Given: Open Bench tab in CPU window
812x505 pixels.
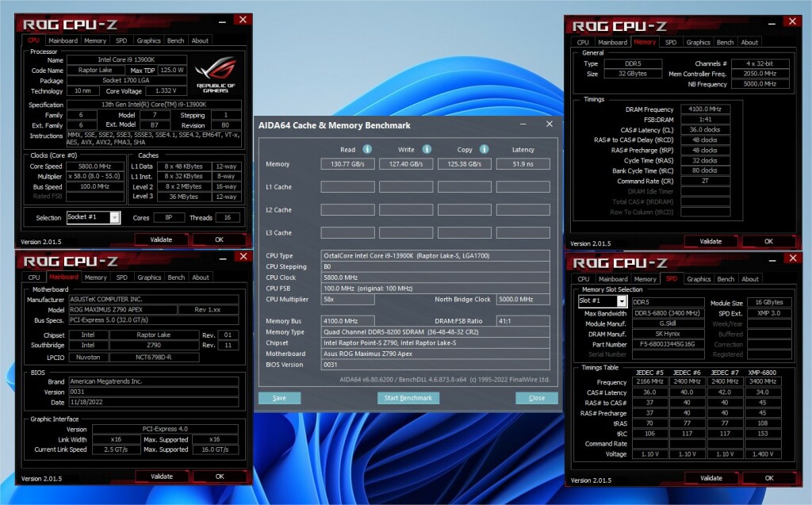Looking at the screenshot, I should tap(175, 40).
